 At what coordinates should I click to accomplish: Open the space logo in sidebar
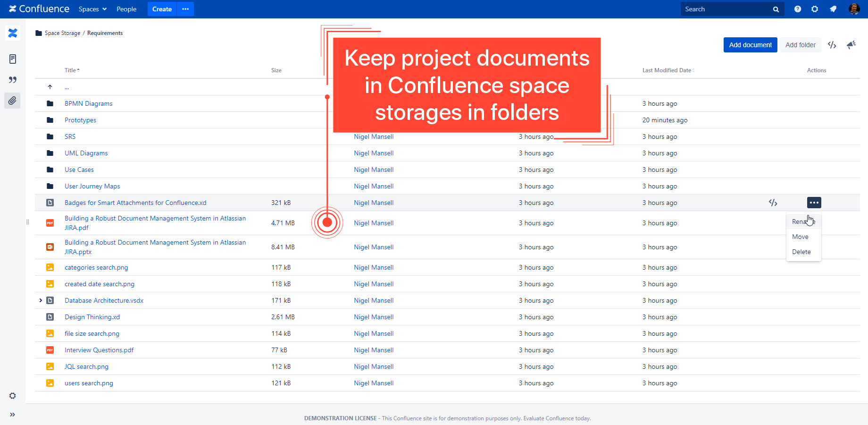(13, 33)
